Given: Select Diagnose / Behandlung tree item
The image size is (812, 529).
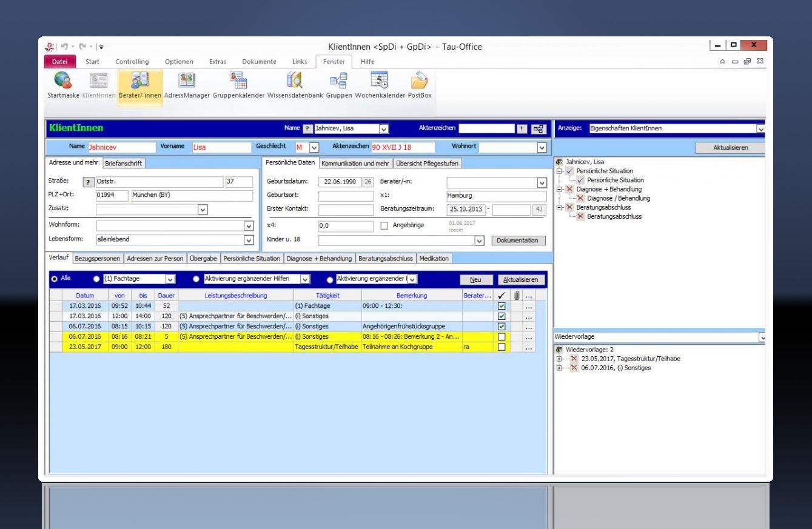Looking at the screenshot, I should [618, 198].
